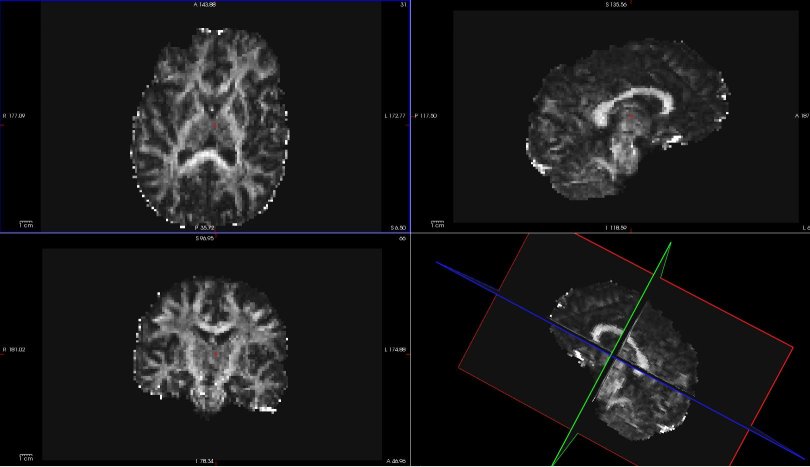This screenshot has height=467, width=810.
Task: Click the 1 cm scale bar in sagittal view
Action: click(x=438, y=224)
